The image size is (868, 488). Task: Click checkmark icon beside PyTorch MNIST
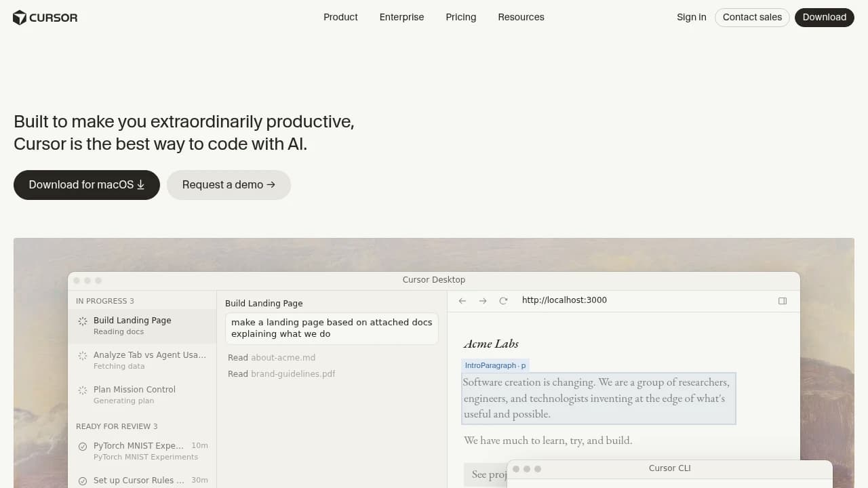pyautogui.click(x=83, y=447)
